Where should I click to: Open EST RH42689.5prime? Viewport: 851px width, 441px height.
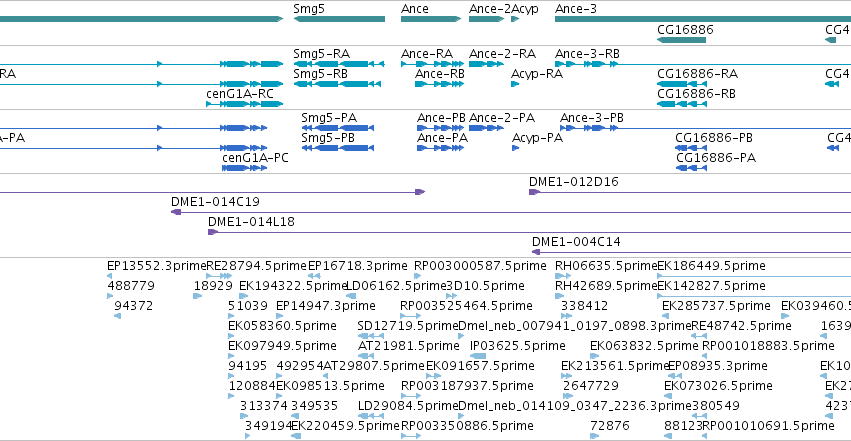[606, 286]
